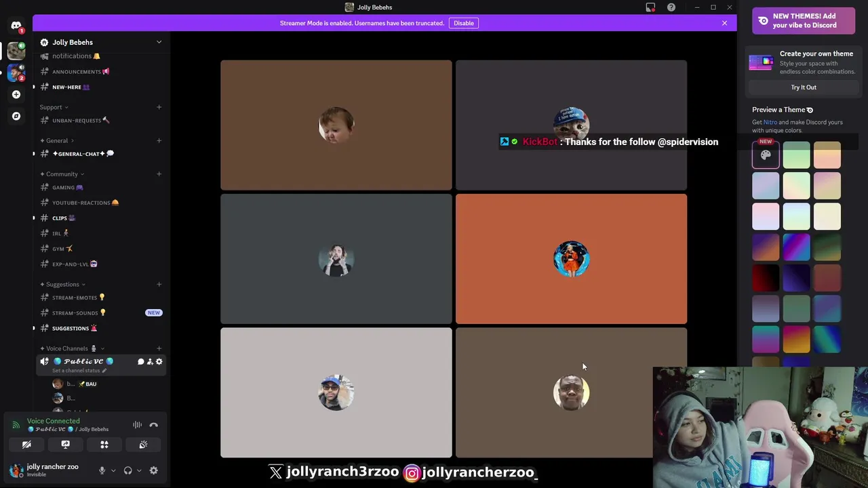Image resolution: width=868 pixels, height=488 pixels.
Task: Click the share your screen button
Action: 65,445
